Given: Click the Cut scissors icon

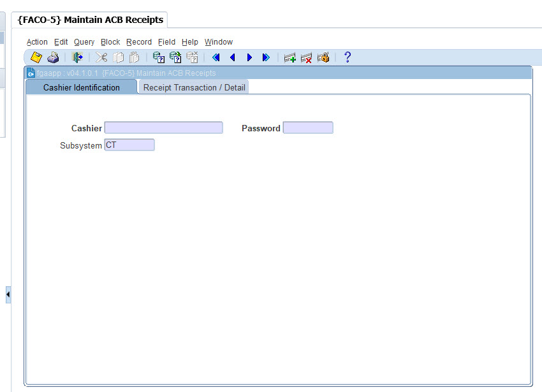Looking at the screenshot, I should (101, 57).
